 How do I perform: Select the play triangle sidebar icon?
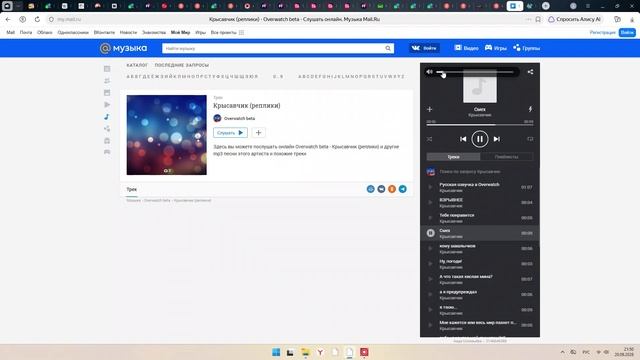pos(107,105)
